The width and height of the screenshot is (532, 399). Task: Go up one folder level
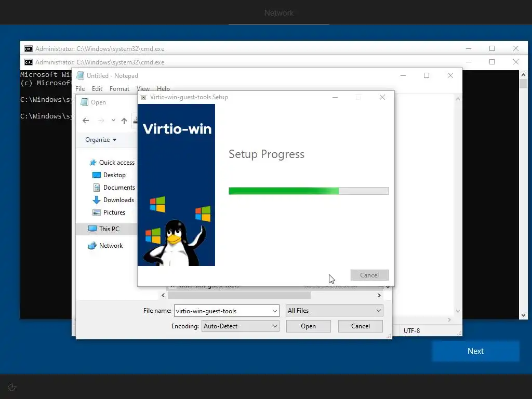(124, 121)
